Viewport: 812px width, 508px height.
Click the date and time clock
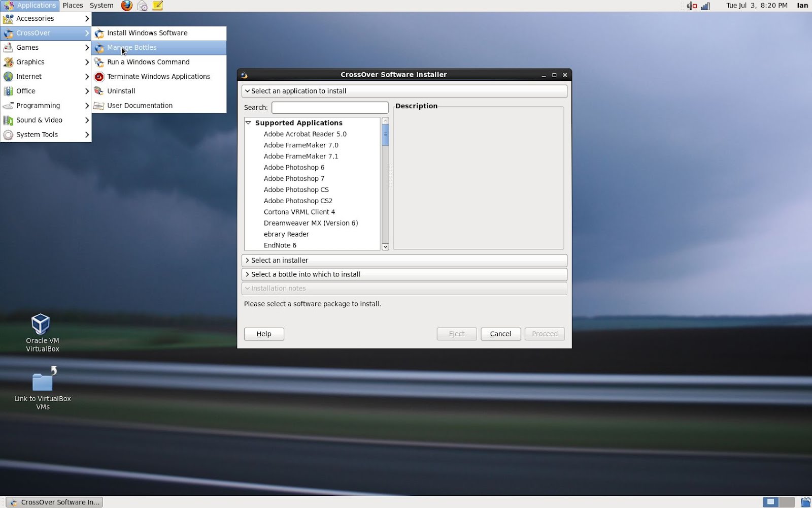(x=757, y=6)
